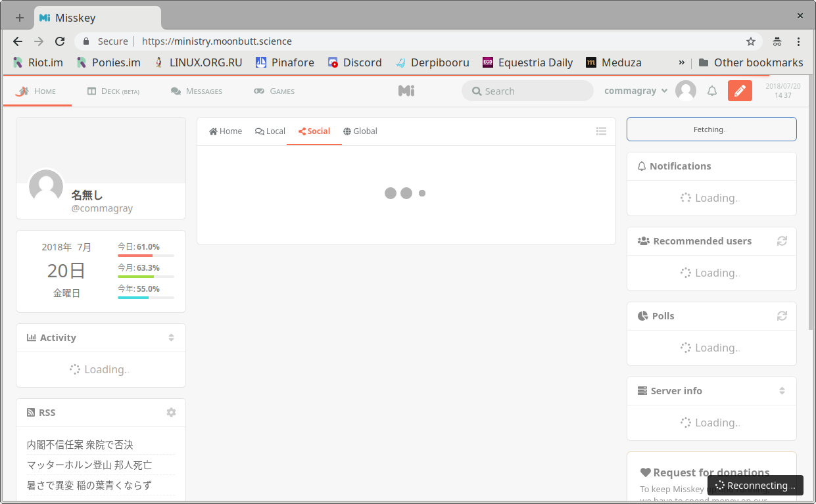Open the Other bookmarks folder
This screenshot has width=816, height=504.
point(751,62)
